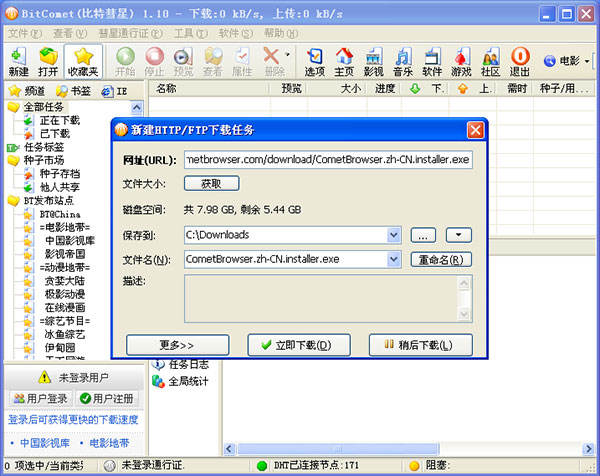Open the 登录后可获得更快的下载速度 link
Screen dimensions: 600x476
pyautogui.click(x=73, y=420)
